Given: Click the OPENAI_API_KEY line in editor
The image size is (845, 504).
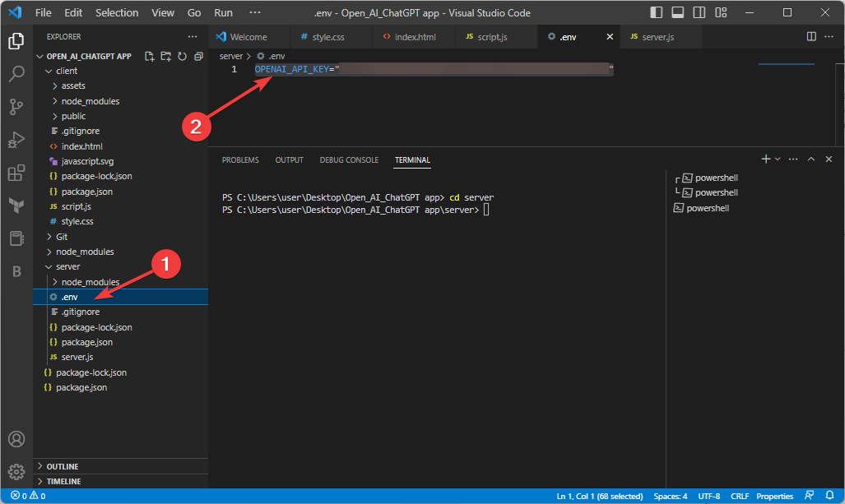Looking at the screenshot, I should click(434, 69).
